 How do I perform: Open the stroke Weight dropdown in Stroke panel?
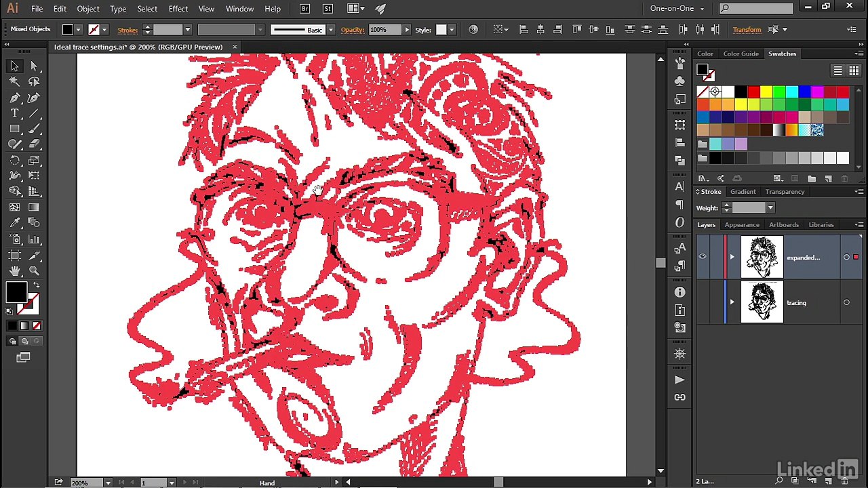tap(770, 208)
